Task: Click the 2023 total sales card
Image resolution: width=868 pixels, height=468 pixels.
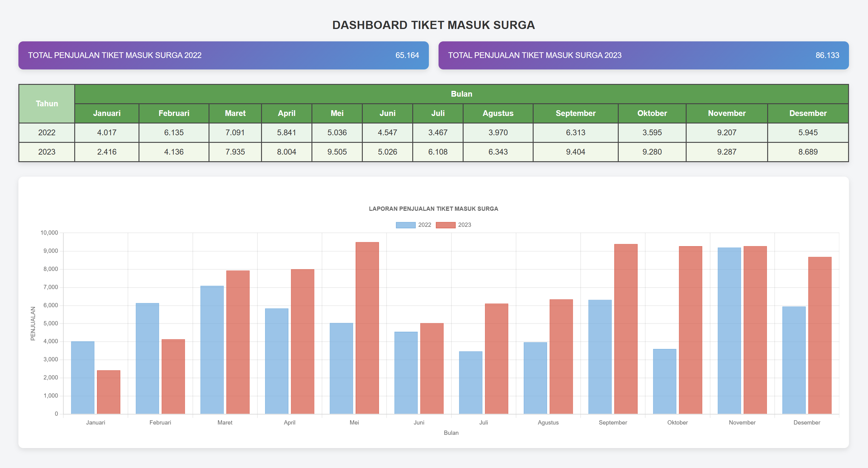Action: pos(643,55)
